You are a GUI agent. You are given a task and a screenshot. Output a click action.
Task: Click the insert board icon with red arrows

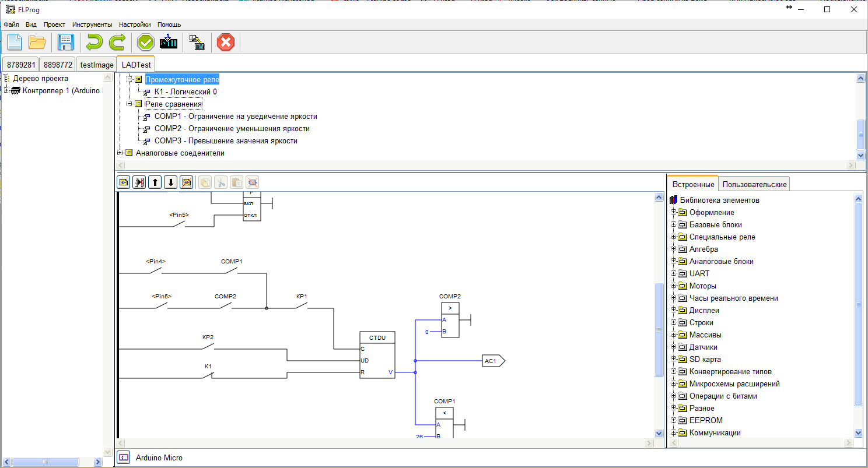[139, 182]
